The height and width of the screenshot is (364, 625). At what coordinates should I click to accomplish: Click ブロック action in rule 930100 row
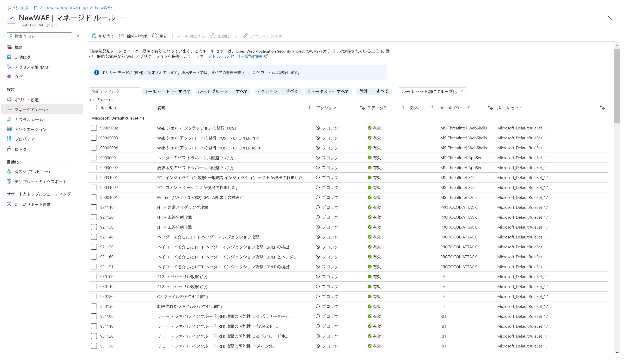tap(327, 277)
